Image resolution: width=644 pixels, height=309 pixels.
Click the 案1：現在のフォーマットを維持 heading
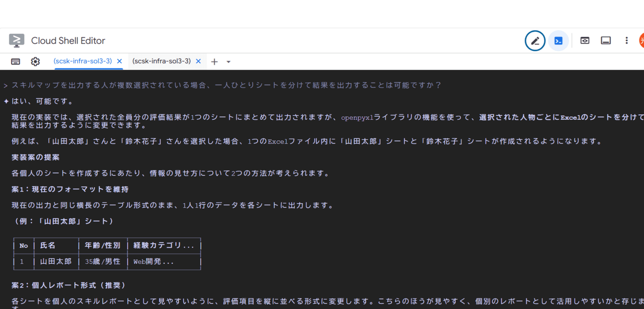[70, 189]
